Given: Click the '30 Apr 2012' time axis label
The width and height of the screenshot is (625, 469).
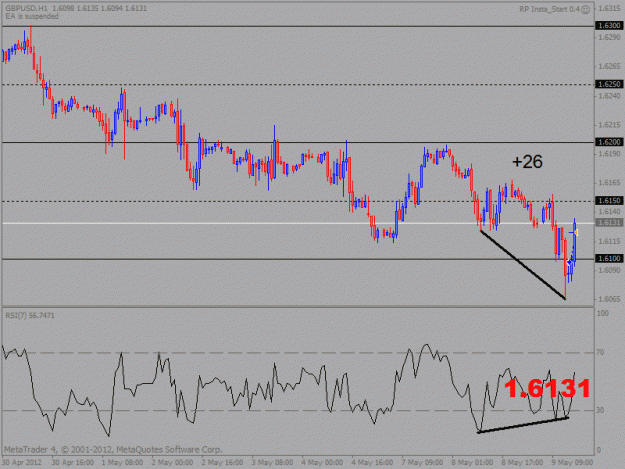Looking at the screenshot, I should click(x=22, y=463).
